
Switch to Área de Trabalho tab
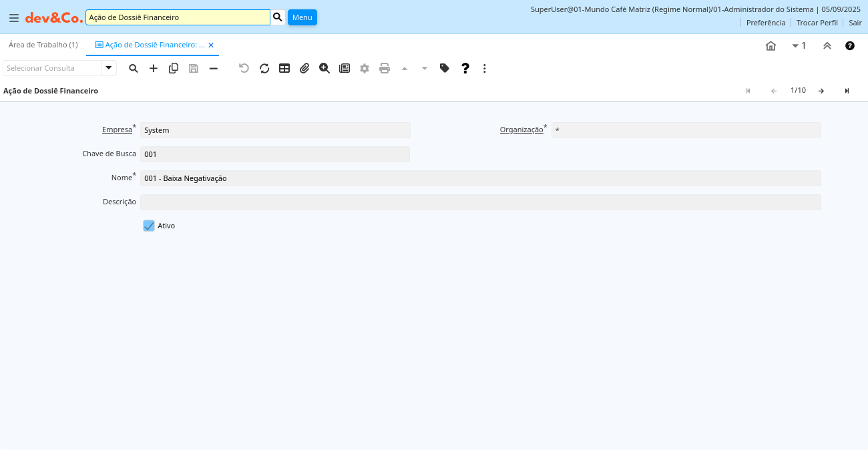(x=43, y=45)
